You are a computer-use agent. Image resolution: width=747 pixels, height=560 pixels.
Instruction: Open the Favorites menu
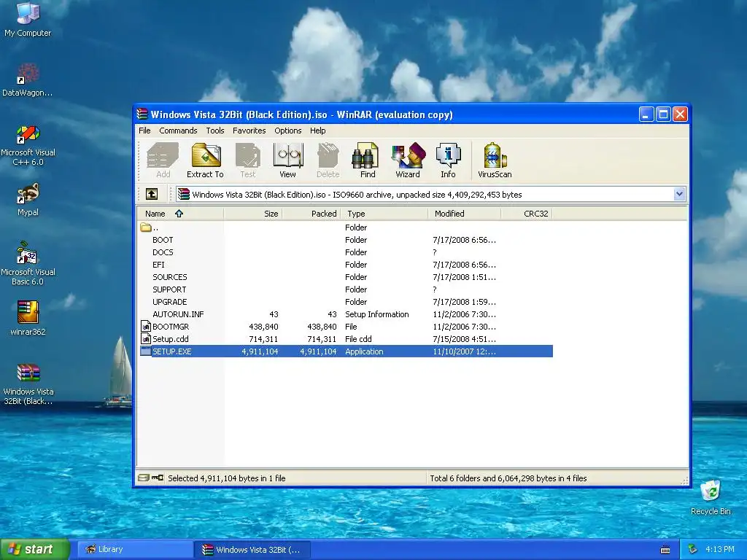[249, 131]
